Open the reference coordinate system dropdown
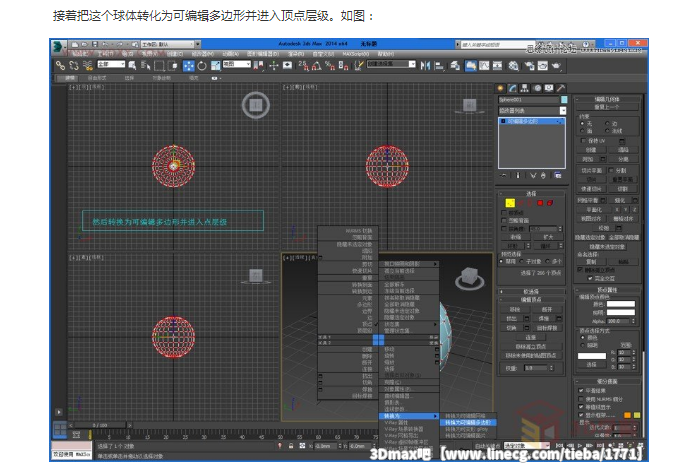 [x=237, y=64]
